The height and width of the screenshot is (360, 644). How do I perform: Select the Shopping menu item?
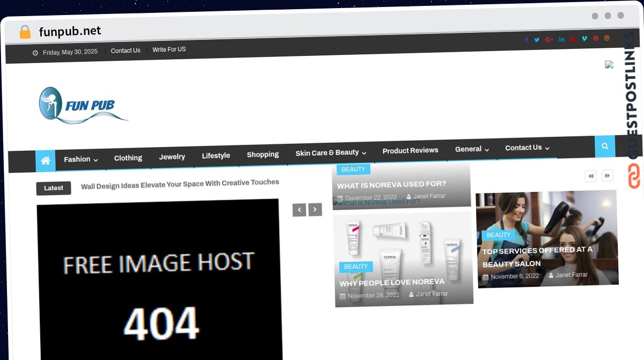[263, 155]
